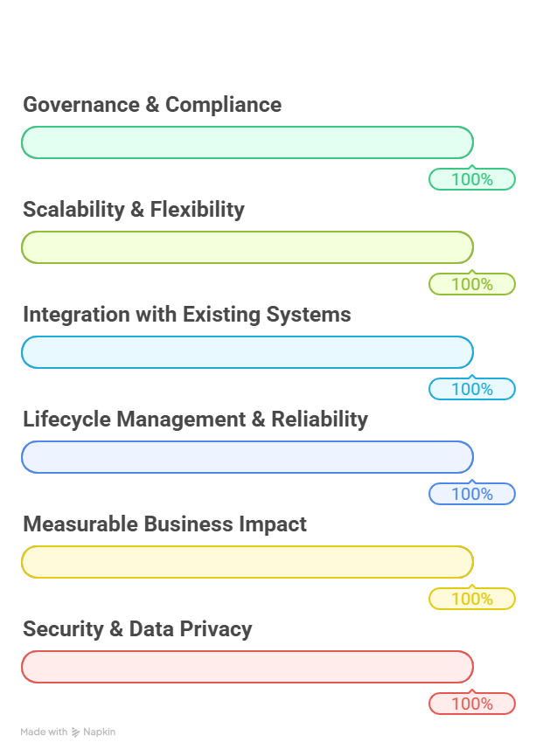536x756 pixels.
Task: Click the yellow 100% badge under Business Impact
Action: (x=472, y=599)
